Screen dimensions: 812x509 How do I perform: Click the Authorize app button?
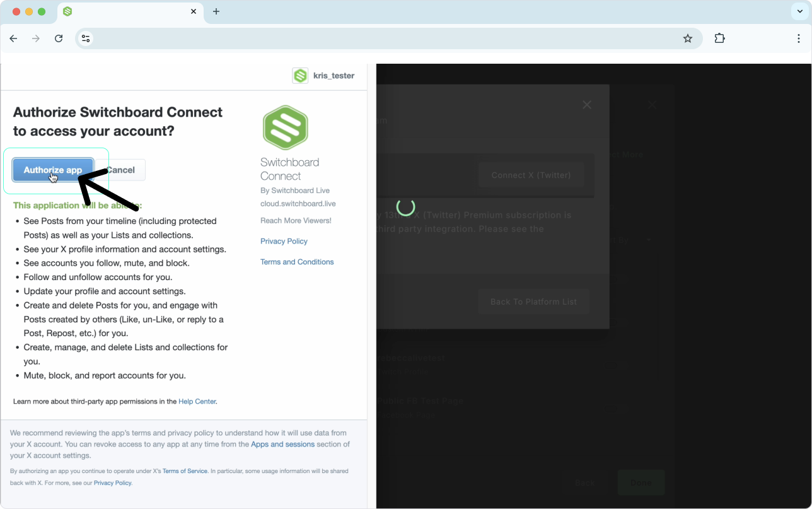53,170
